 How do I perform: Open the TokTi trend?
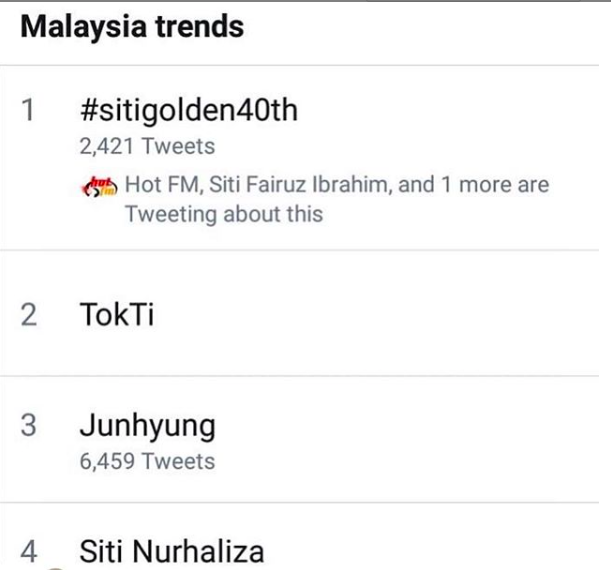tap(116, 314)
